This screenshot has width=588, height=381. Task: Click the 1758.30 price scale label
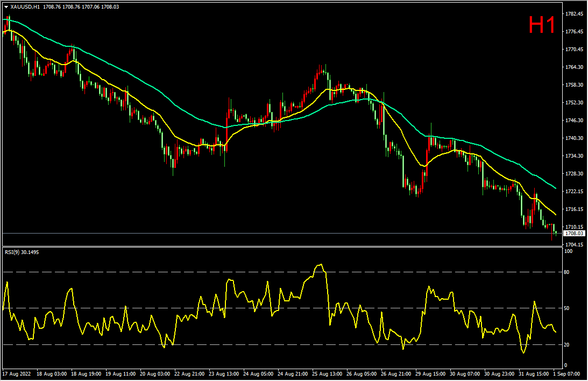tap(574, 84)
